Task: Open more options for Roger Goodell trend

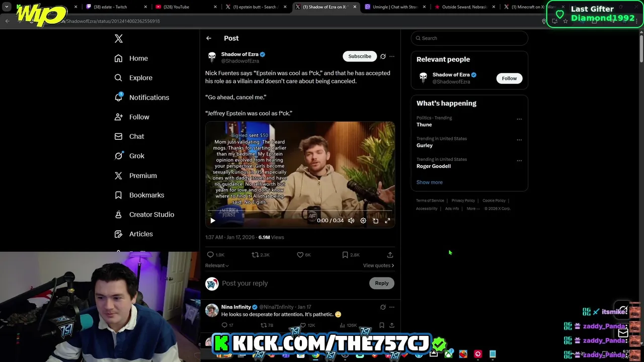Action: click(x=519, y=161)
